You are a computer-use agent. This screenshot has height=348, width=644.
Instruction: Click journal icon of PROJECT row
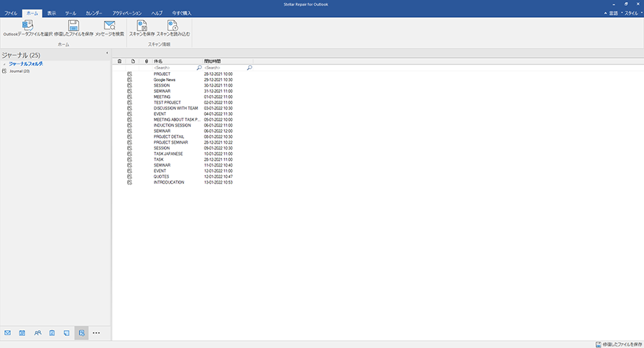[130, 74]
